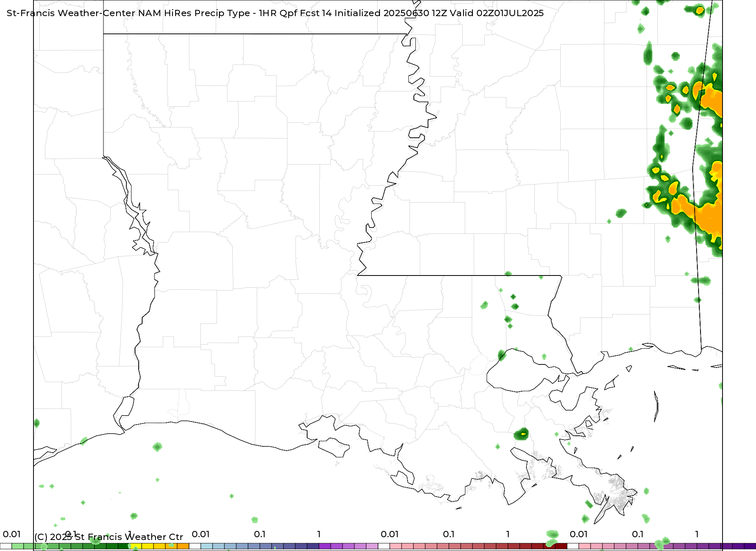Select the first pink swatch of the red scale
Screen dimensions: 756x551
point(396,546)
